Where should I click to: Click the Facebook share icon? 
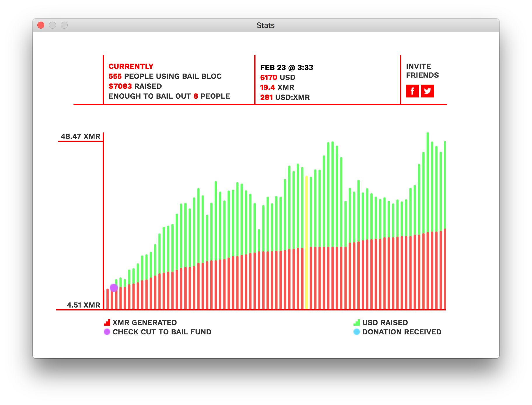click(412, 91)
